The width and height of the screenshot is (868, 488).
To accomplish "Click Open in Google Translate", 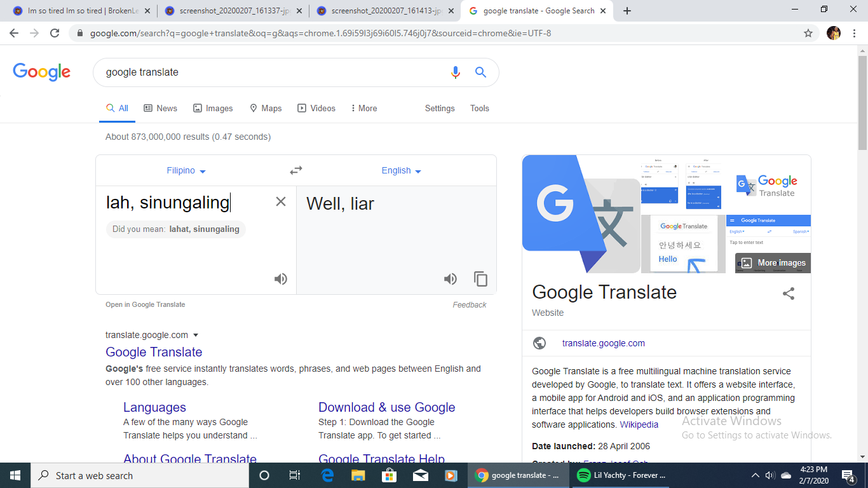I will pyautogui.click(x=146, y=304).
